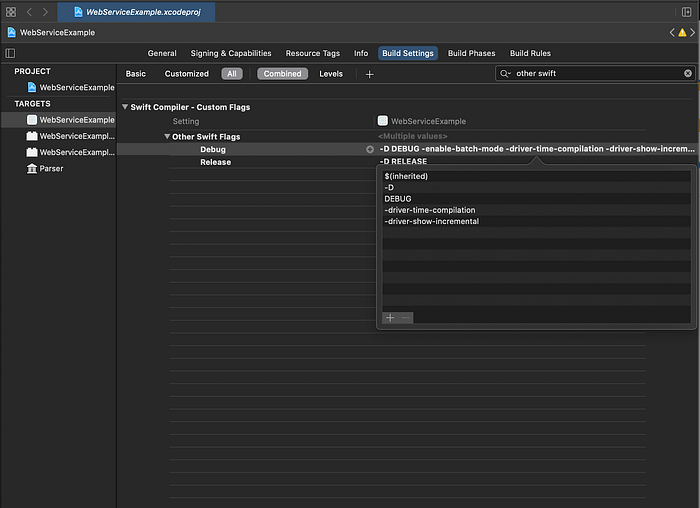The width and height of the screenshot is (700, 508).
Task: Select the Build Settings tab
Action: 408,54
